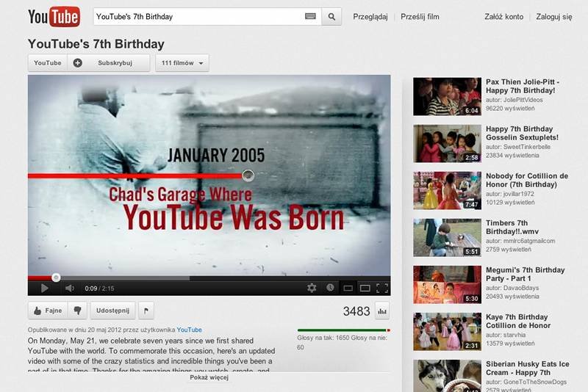Viewport: 588px width, 392px height.
Task: Subscribe using the Subskrybuj button
Action: pyautogui.click(x=109, y=63)
